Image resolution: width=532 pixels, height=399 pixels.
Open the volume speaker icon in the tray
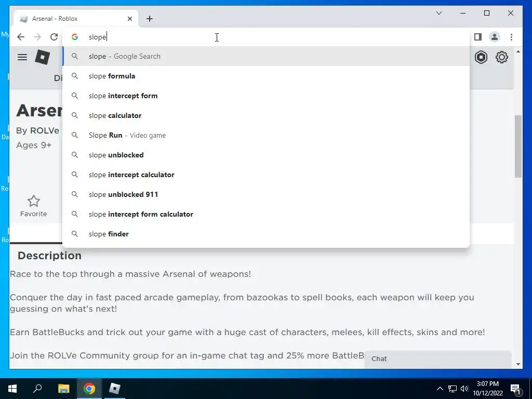464,389
